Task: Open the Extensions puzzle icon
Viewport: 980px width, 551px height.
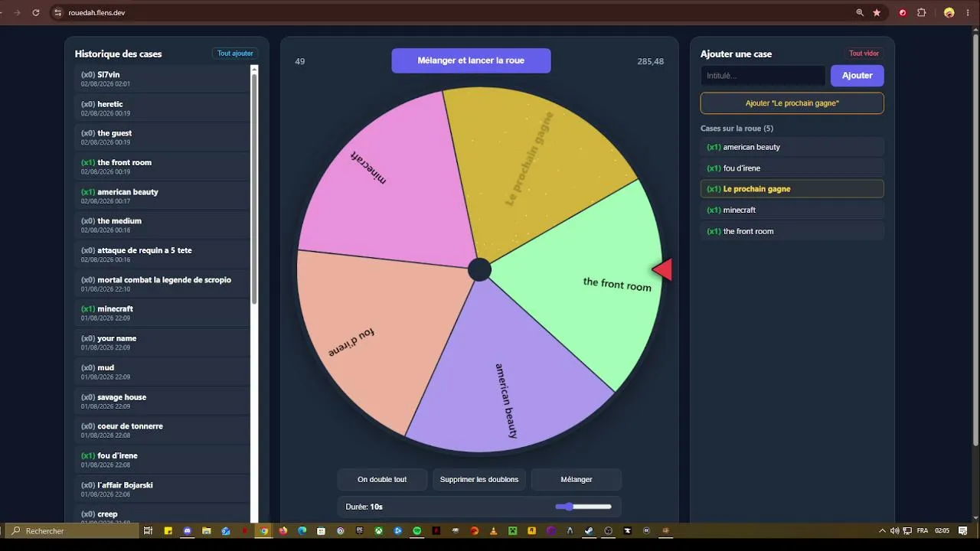Action: 922,13
